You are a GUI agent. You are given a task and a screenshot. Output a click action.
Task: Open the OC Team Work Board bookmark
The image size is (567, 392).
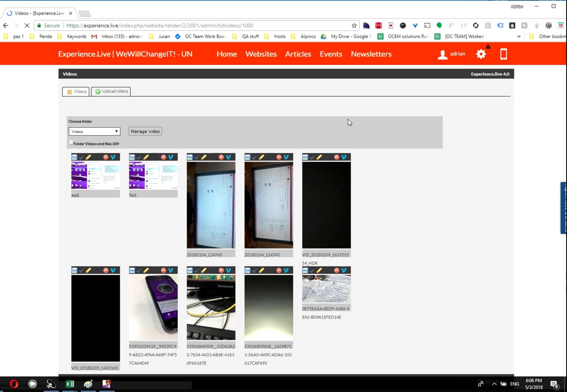[x=200, y=36]
